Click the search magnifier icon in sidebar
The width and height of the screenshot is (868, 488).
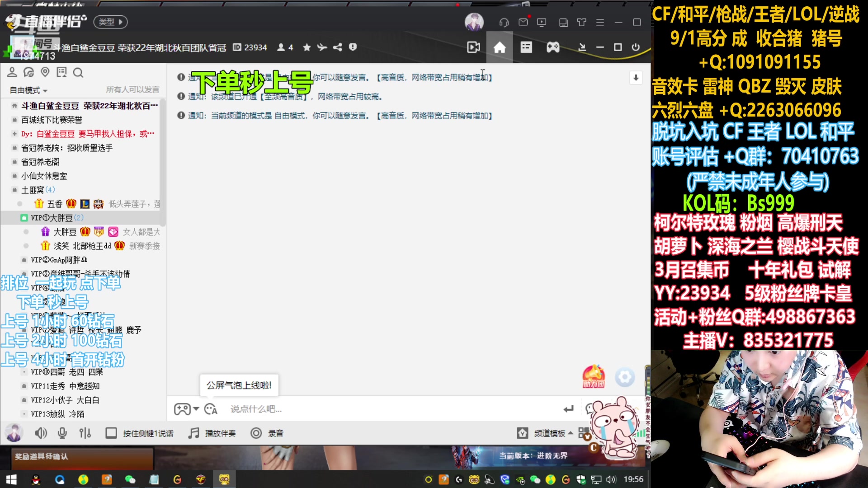78,72
